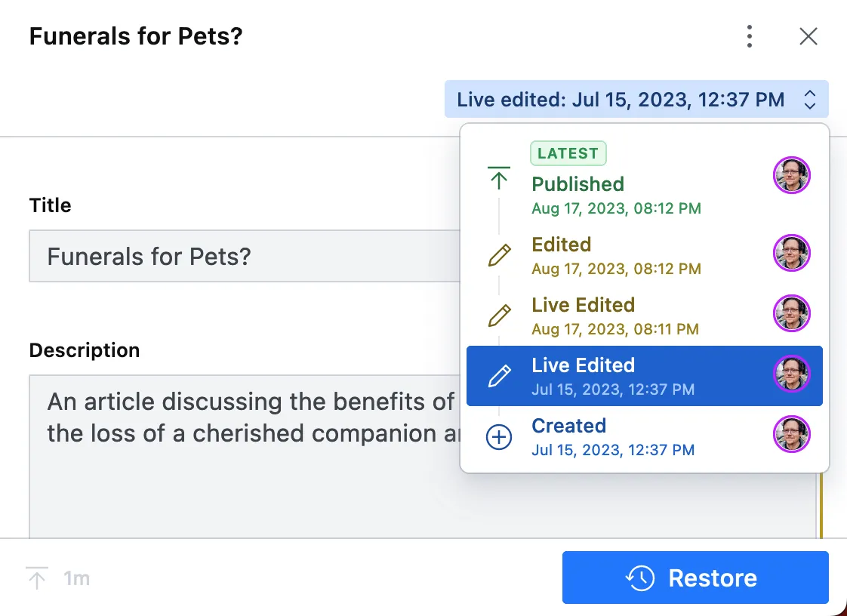Click the user avatar on Published row

click(x=791, y=176)
